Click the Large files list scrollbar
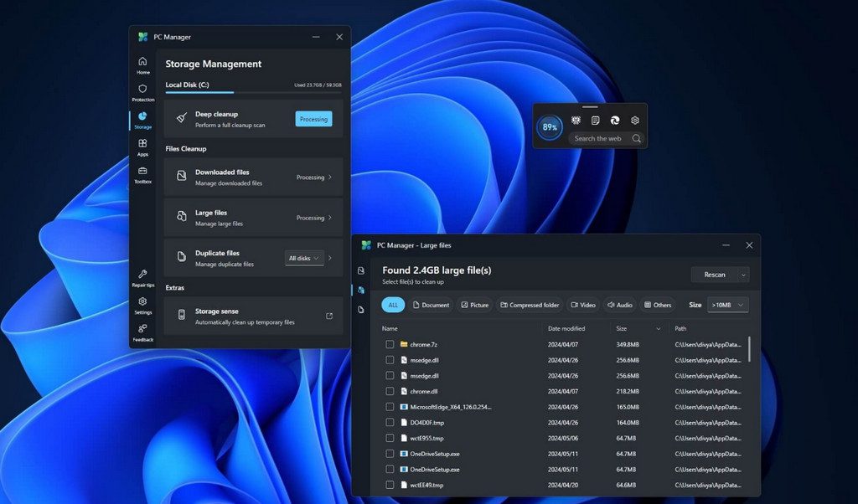Image resolution: width=858 pixels, height=504 pixels. tap(749, 349)
